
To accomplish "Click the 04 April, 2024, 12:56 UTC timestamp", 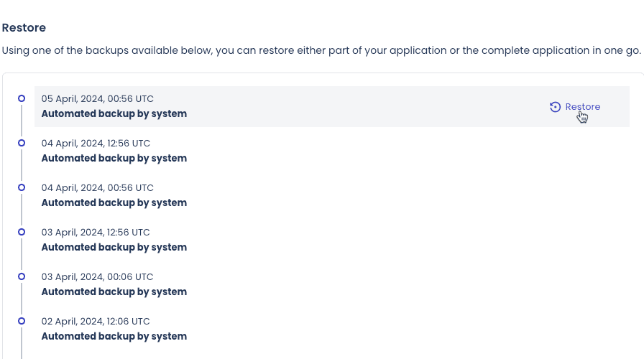I will coord(96,143).
